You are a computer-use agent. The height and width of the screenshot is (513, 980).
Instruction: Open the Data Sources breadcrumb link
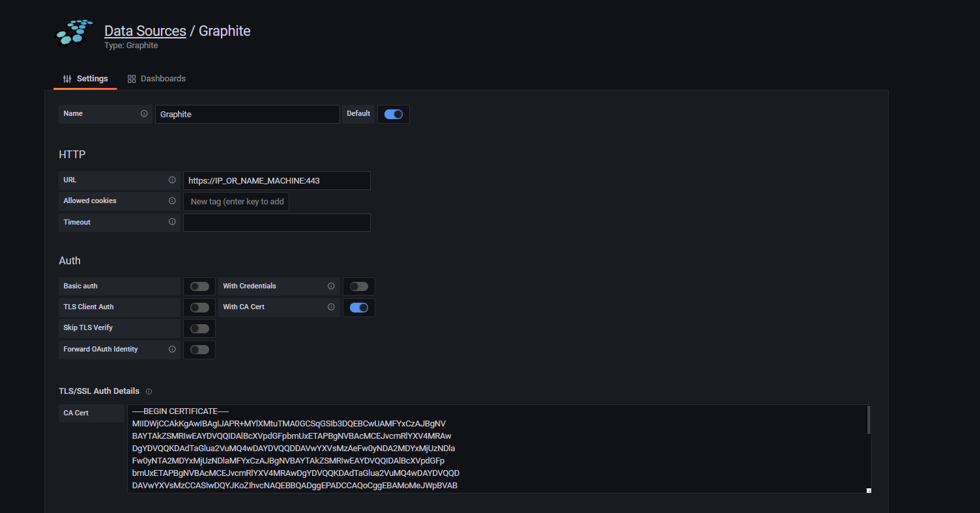[145, 31]
